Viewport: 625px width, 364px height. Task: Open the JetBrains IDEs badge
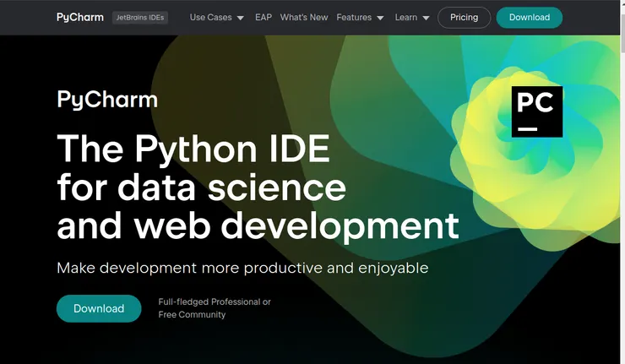pyautogui.click(x=140, y=18)
